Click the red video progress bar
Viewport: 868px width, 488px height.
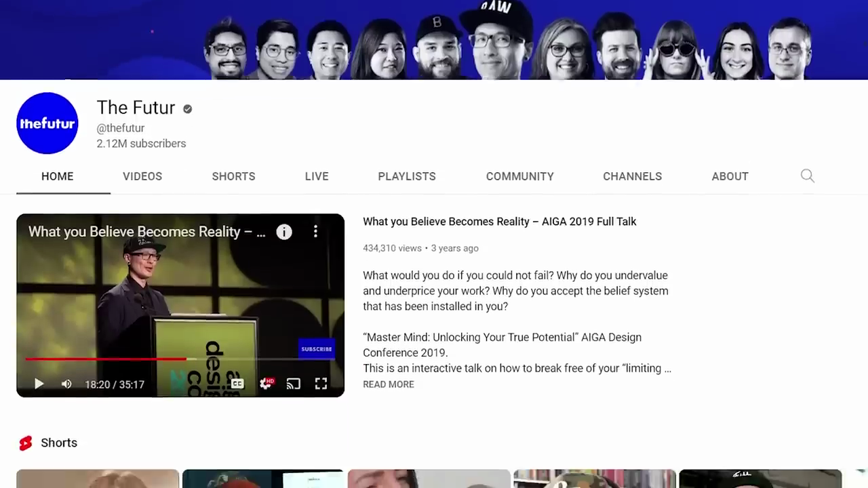(106, 359)
